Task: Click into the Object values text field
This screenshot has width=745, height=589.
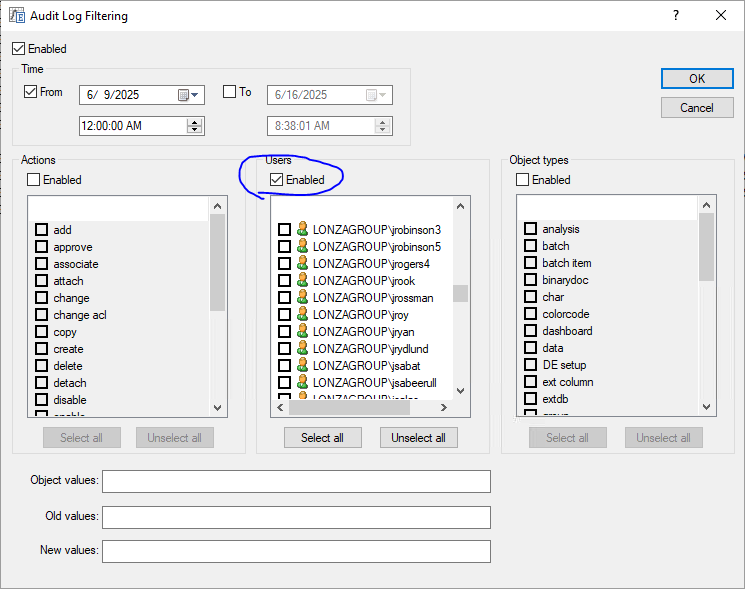Action: click(296, 482)
